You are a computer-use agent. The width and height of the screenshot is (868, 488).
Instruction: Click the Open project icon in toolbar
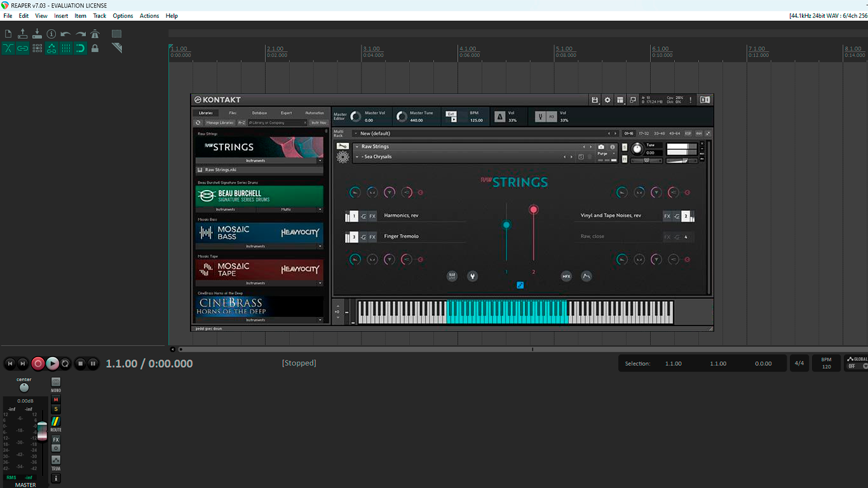[23, 34]
